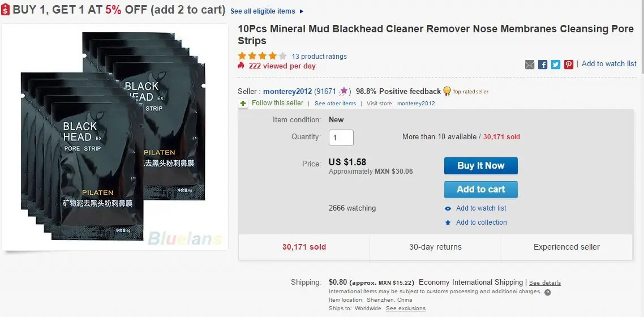The height and width of the screenshot is (317, 644).
Task: Click the seller's purple feedback star icon
Action: 344,91
